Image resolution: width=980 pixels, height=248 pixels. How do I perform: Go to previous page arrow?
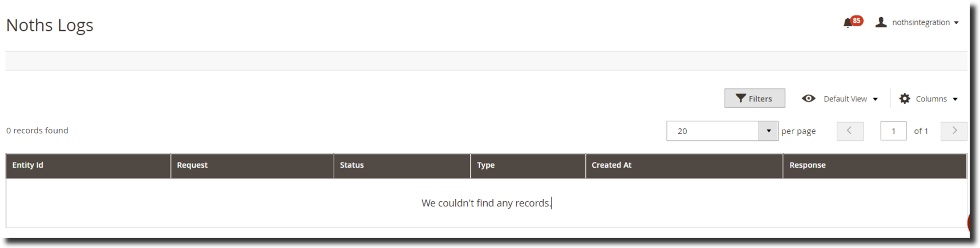849,131
